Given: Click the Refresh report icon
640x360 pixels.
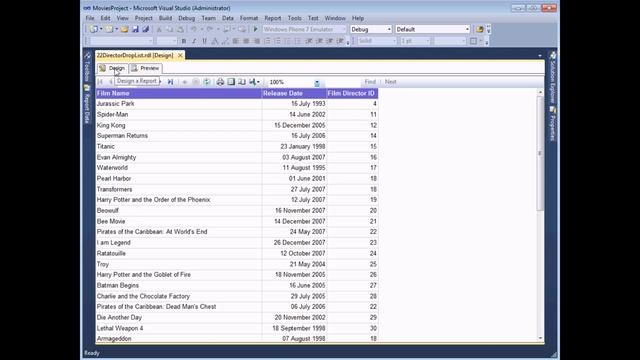Looking at the screenshot, I should (207, 82).
